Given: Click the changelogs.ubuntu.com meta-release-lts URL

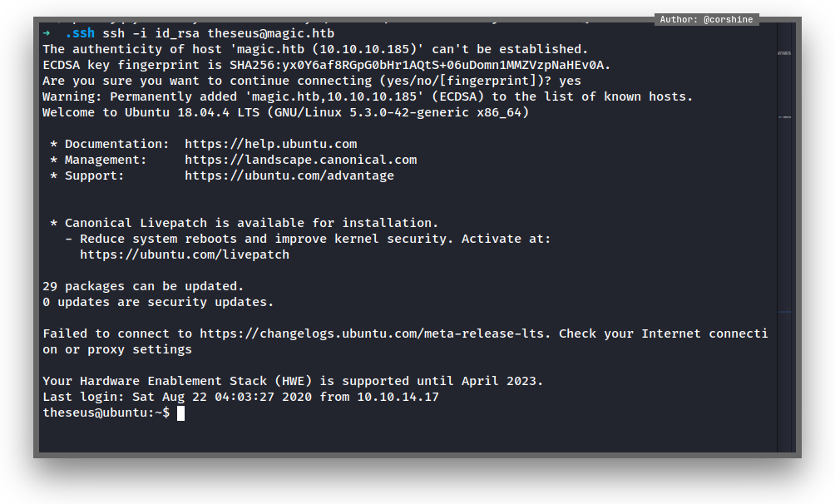Looking at the screenshot, I should (x=374, y=334).
